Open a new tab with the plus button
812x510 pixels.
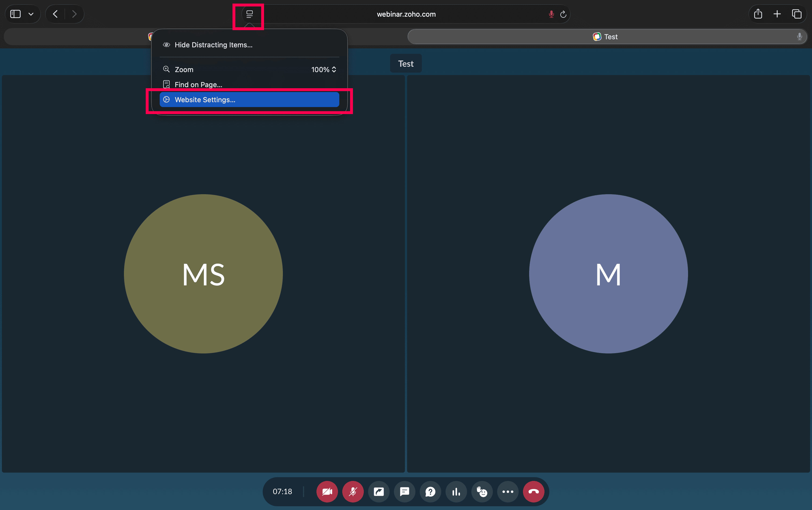coord(777,14)
